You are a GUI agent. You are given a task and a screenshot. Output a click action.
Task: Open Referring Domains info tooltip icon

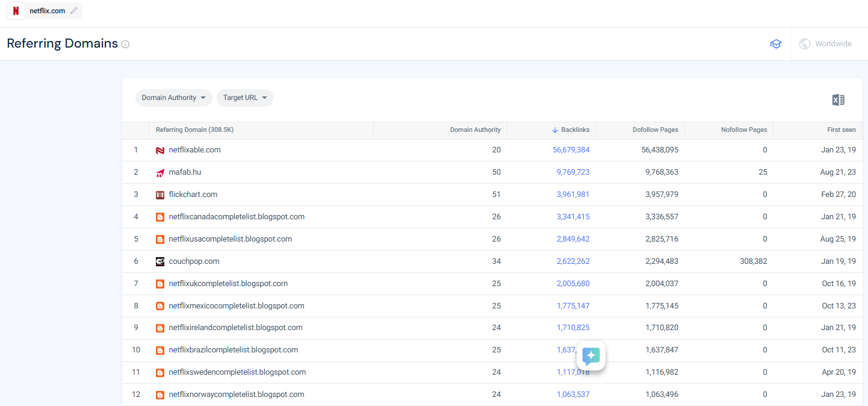125,44
